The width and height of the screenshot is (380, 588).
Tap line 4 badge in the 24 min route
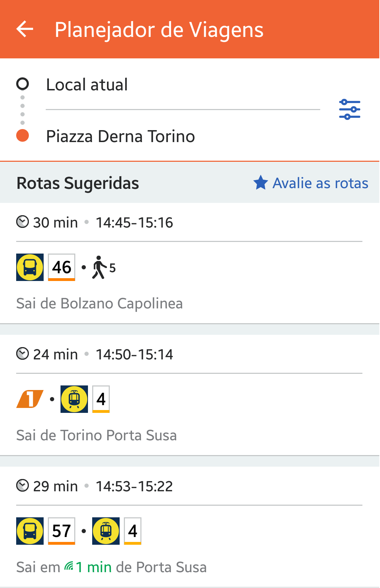click(101, 399)
